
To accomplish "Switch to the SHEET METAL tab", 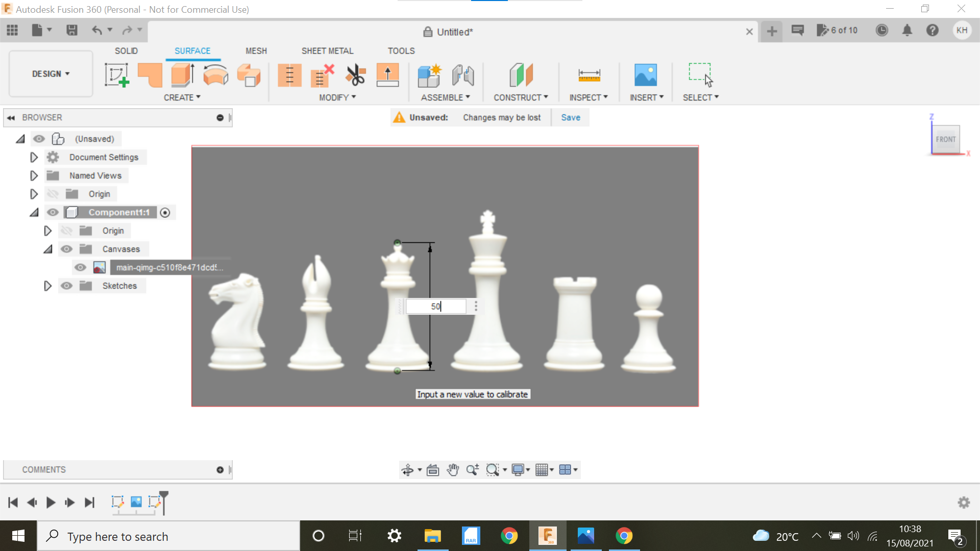I will point(327,51).
